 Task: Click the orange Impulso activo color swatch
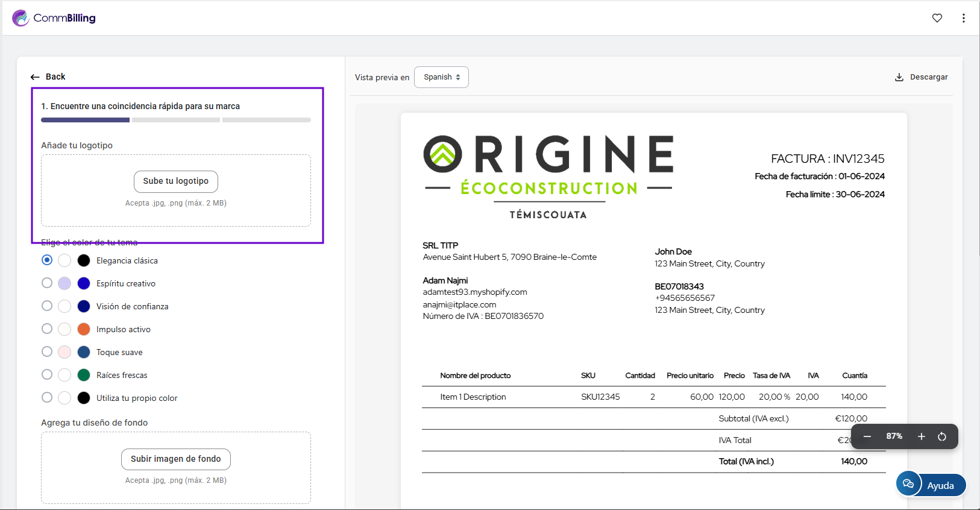[x=84, y=329]
